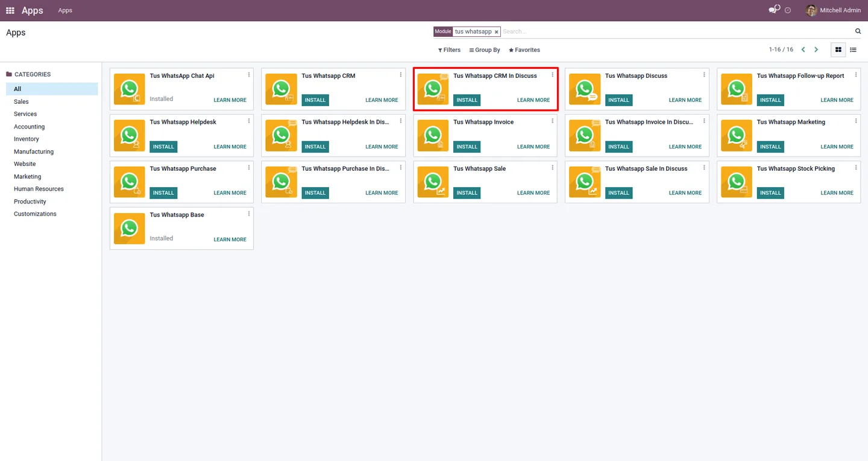Click the Tus Whatsapp Sale app icon

click(x=433, y=182)
